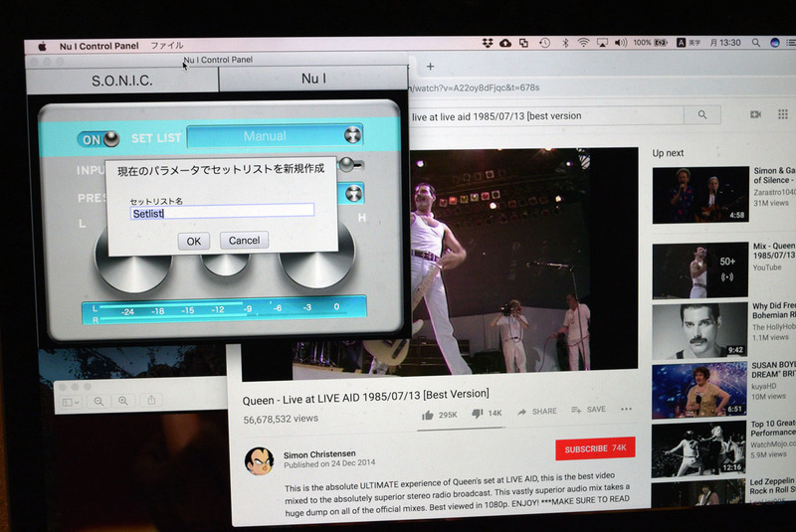The width and height of the screenshot is (796, 532).
Task: Click the large right H knob
Action: [316, 259]
